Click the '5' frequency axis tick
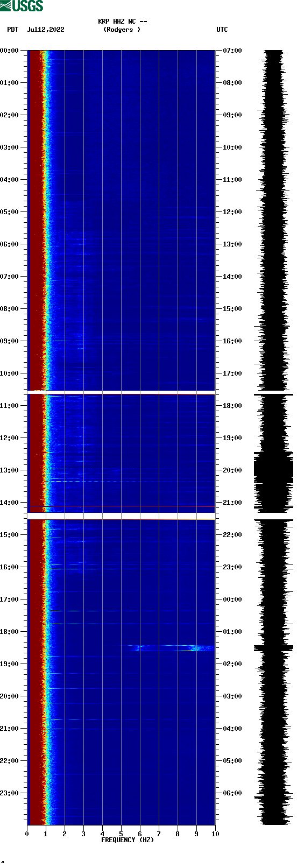297x868 pixels. 121,834
